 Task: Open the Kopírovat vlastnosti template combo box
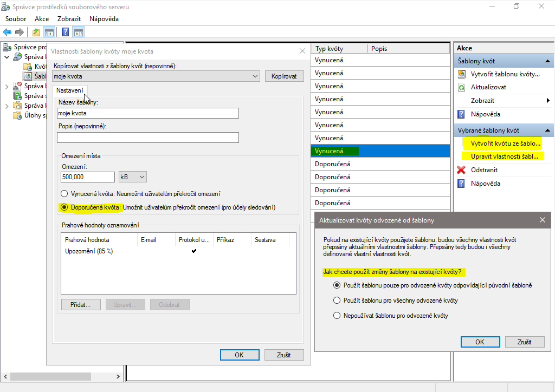[x=156, y=76]
